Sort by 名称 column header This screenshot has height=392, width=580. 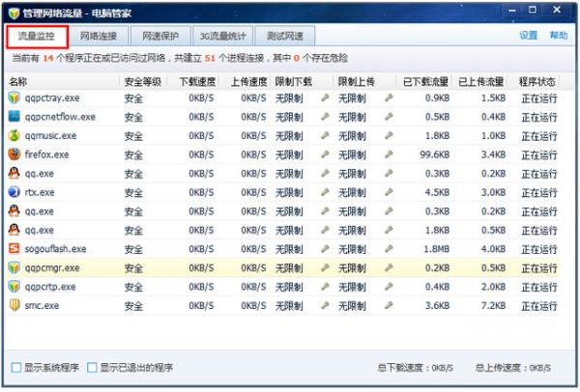coord(18,81)
